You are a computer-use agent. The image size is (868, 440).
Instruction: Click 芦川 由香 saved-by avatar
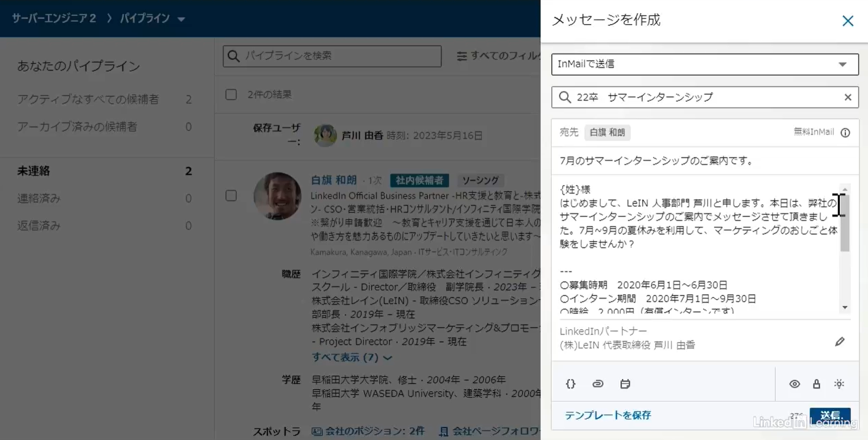[325, 136]
